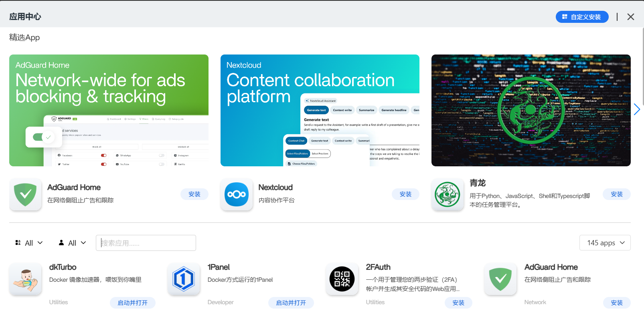The height and width of the screenshot is (311, 644).
Task: Click the 青龙 title text
Action: click(478, 183)
